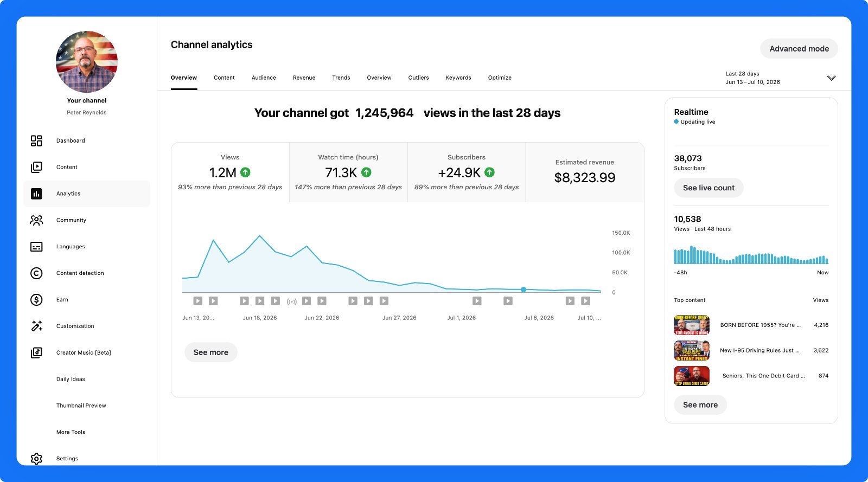Open the Settings gear icon

pyautogui.click(x=36, y=459)
